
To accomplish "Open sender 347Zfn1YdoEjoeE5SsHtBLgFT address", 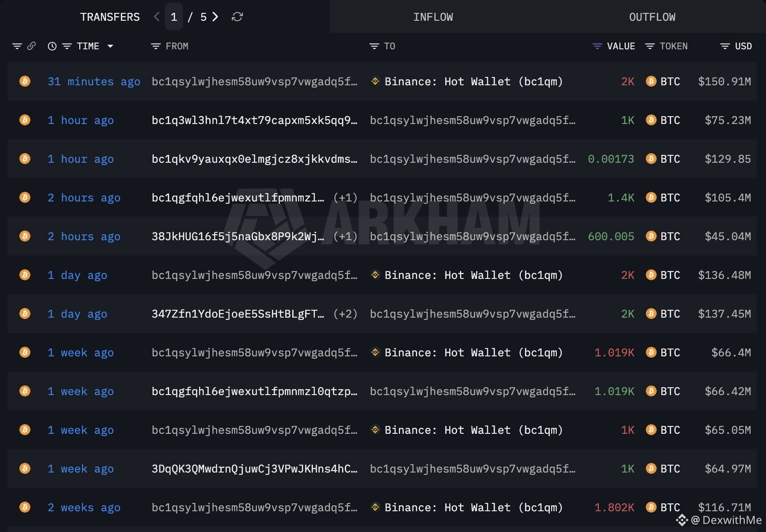I will point(238,314).
